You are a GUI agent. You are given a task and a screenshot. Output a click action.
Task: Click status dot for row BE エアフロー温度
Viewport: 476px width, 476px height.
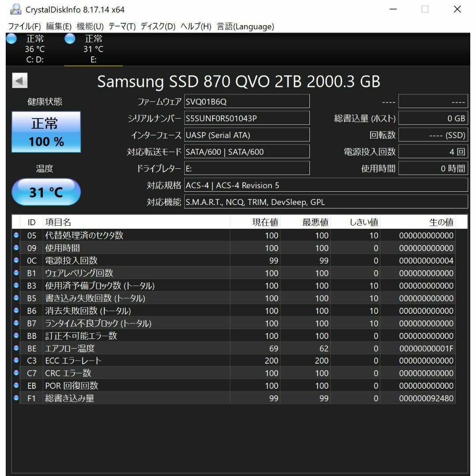tap(16, 348)
